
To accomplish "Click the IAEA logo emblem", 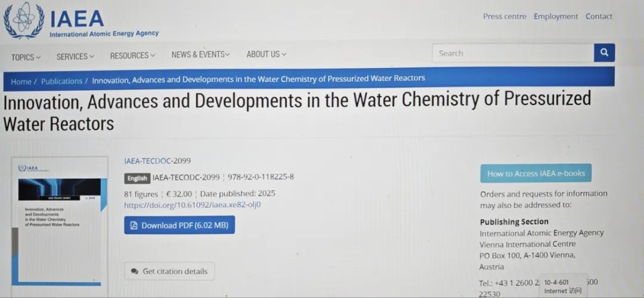I will [x=24, y=20].
